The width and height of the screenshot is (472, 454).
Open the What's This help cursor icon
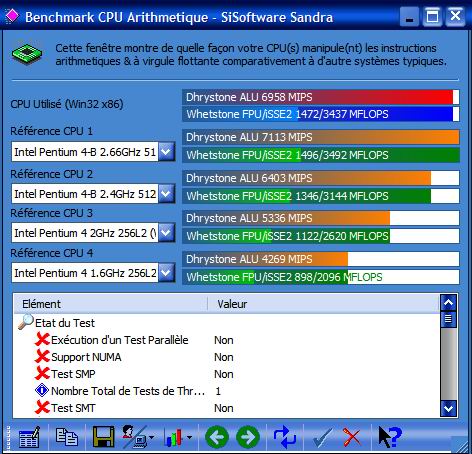(390, 437)
